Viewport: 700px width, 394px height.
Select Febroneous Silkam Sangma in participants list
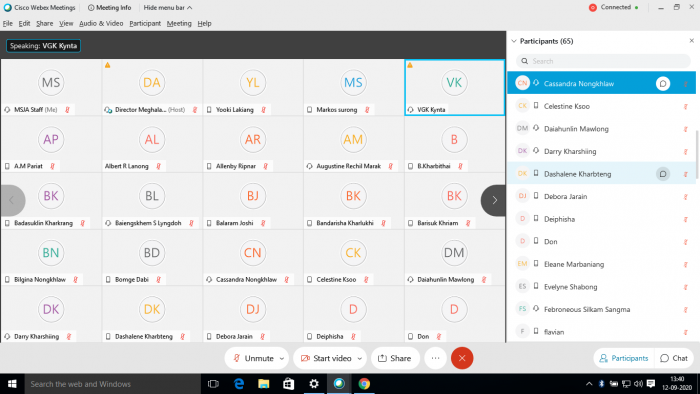601,309
